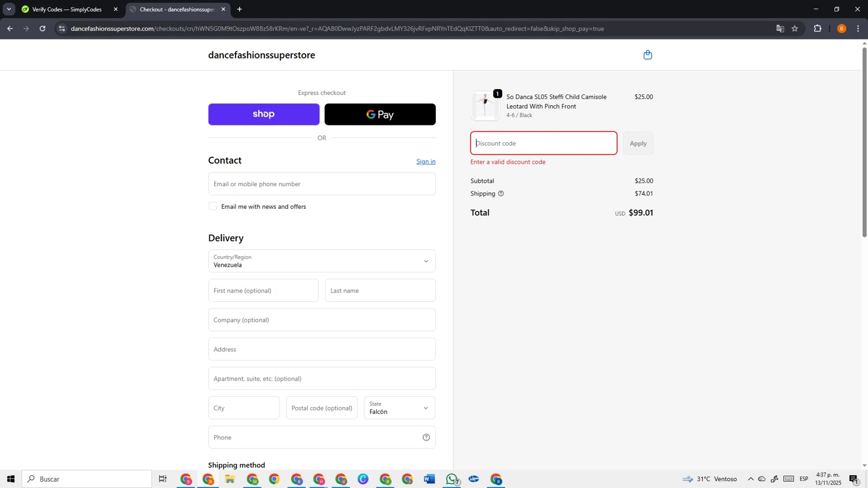This screenshot has height=488, width=868.
Task: Click the Total amount $99.01
Action: pyautogui.click(x=641, y=213)
